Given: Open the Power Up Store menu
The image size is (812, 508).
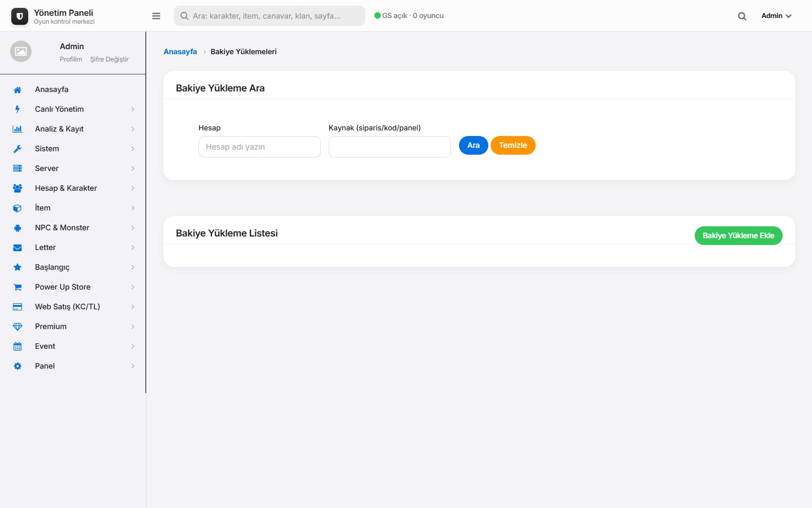Looking at the screenshot, I should tap(73, 287).
